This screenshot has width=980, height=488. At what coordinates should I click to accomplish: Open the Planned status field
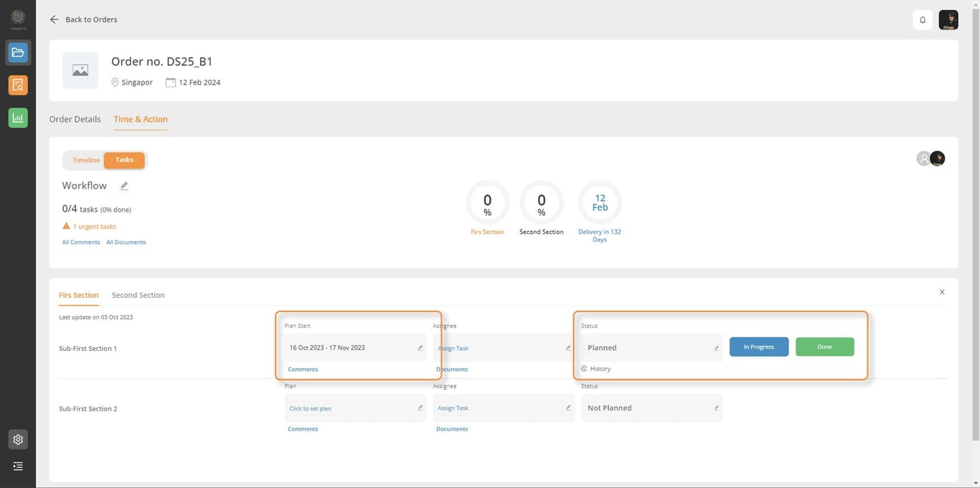pyautogui.click(x=651, y=347)
